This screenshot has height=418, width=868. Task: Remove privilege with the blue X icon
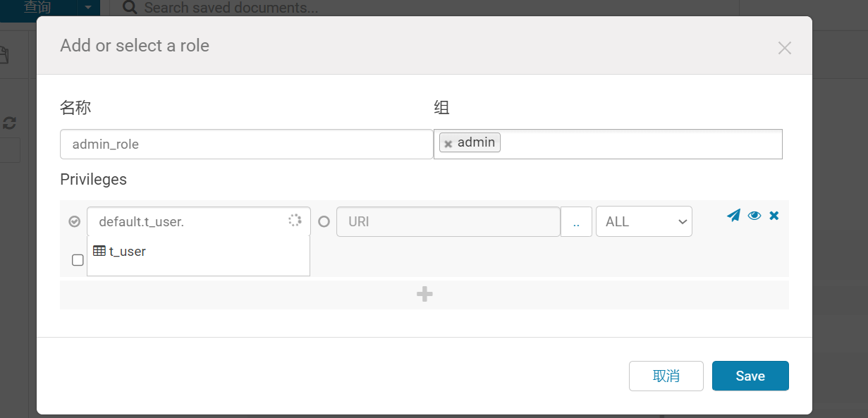click(774, 216)
